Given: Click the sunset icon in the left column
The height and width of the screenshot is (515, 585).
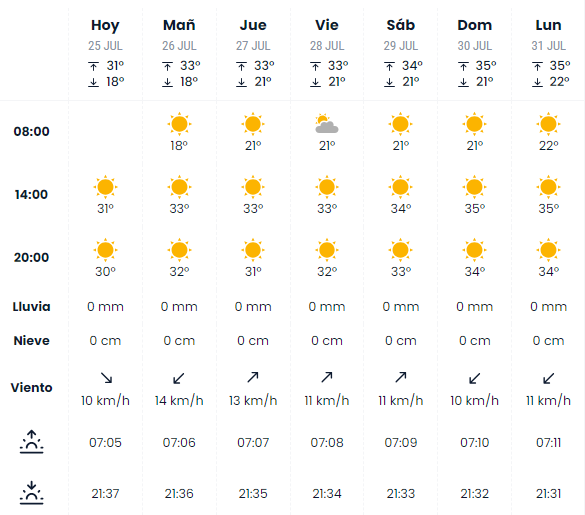Looking at the screenshot, I should tap(31, 493).
